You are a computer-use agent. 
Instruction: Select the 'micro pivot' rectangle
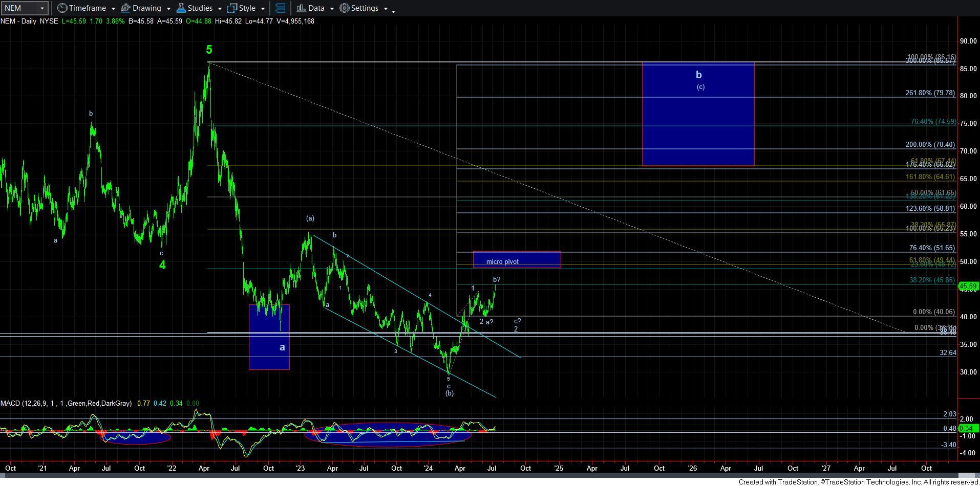coord(517,260)
